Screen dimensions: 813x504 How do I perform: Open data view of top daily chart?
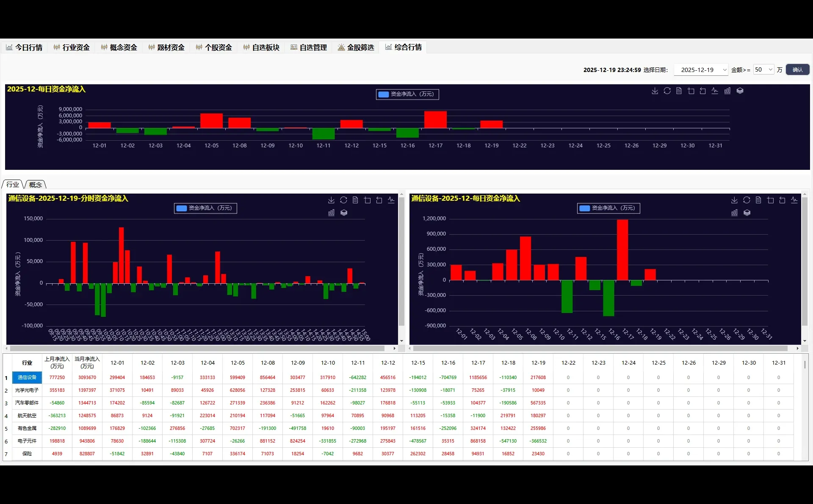pyautogui.click(x=679, y=91)
